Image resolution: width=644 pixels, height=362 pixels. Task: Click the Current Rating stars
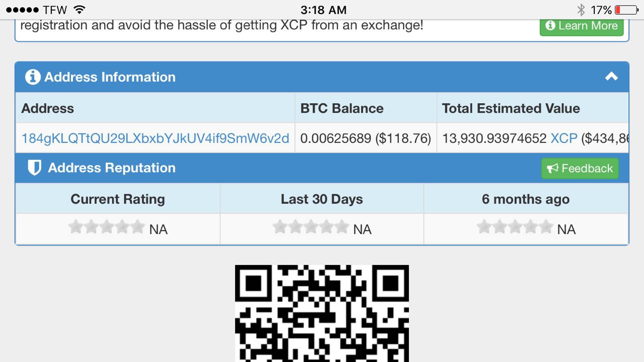point(107,227)
